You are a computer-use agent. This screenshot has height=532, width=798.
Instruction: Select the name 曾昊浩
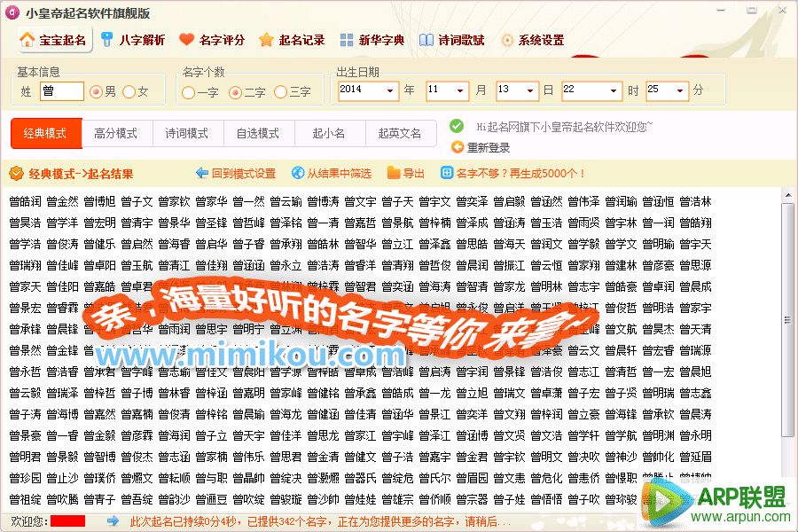click(26, 223)
